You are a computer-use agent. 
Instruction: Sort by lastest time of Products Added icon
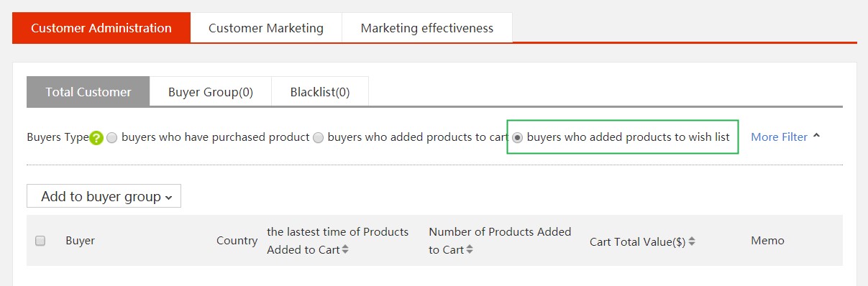tap(345, 250)
